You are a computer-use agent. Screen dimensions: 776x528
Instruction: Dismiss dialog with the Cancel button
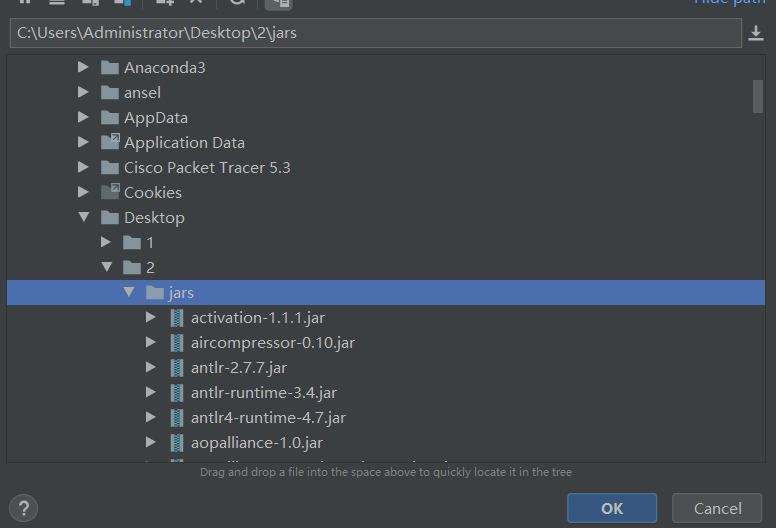pyautogui.click(x=717, y=508)
